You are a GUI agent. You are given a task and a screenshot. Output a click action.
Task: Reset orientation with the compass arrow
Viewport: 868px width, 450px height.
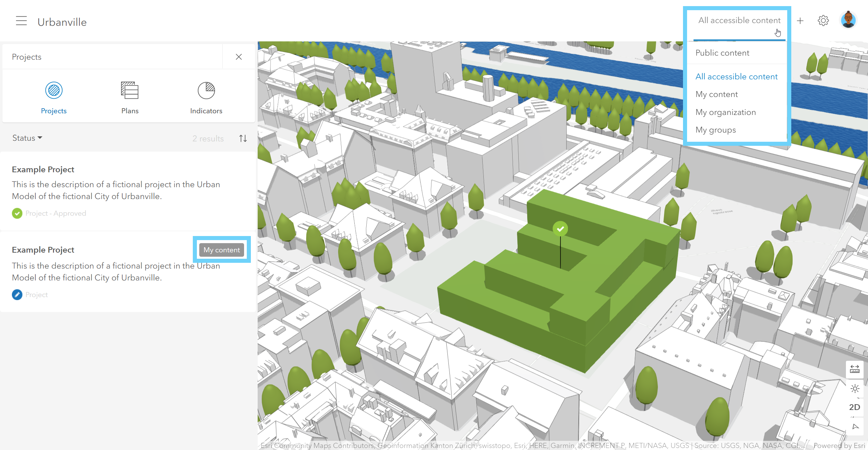click(x=855, y=427)
